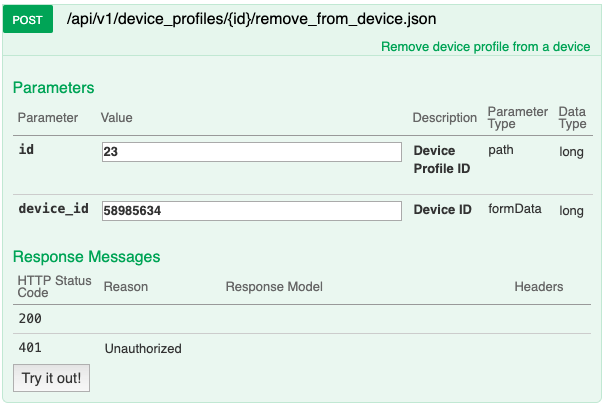Open the remove_from_device.json endpoint path
This screenshot has height=404, width=605.
click(251, 19)
